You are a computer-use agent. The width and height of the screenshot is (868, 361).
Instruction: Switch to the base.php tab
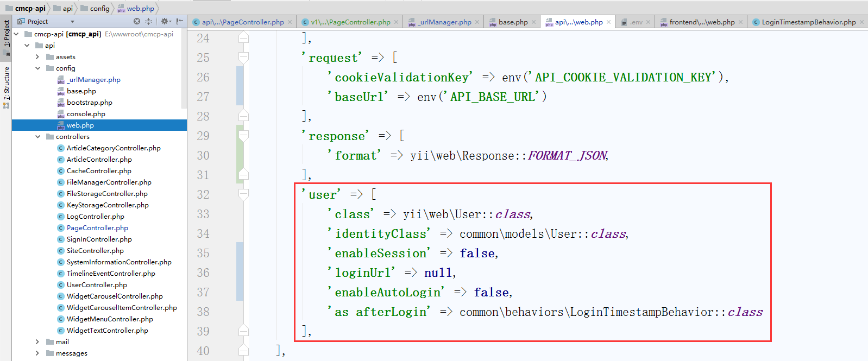(x=513, y=22)
